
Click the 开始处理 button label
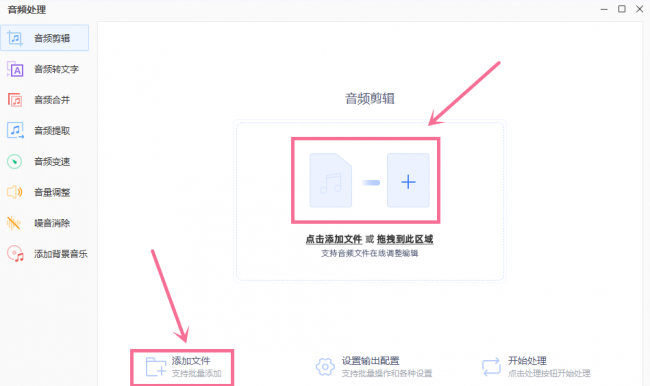tap(527, 361)
